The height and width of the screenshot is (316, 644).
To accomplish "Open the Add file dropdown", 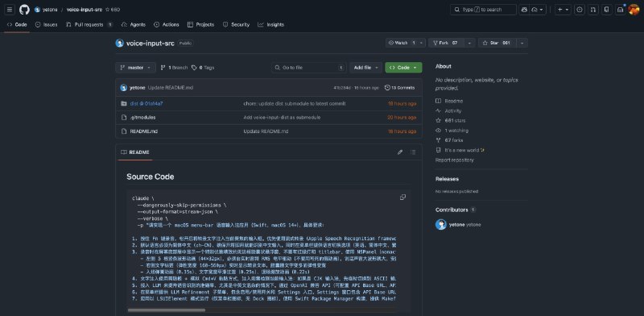I will click(x=366, y=68).
